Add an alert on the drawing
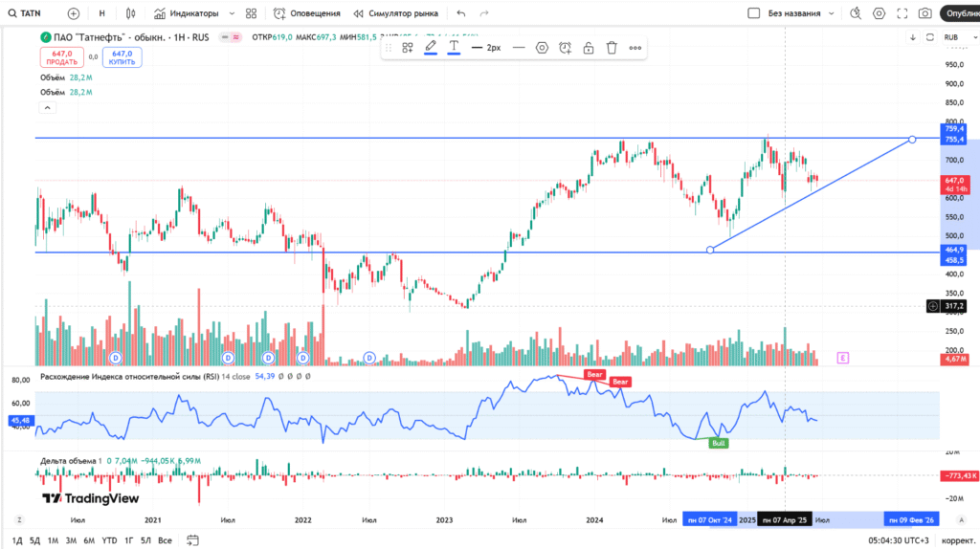The width and height of the screenshot is (980, 549). 565,48
